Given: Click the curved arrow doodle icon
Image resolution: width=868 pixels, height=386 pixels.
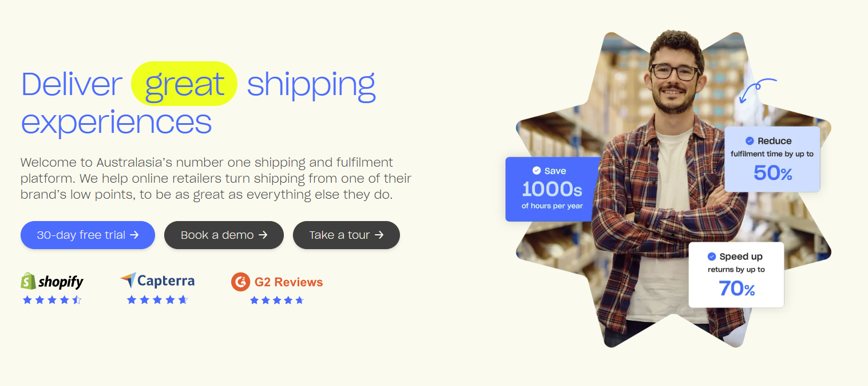Looking at the screenshot, I should pos(756,91).
